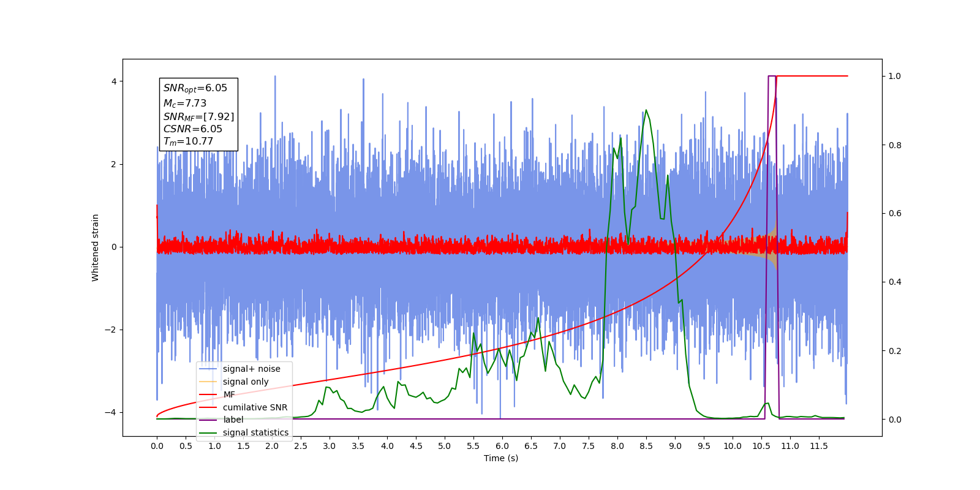Click the 'Whitened strain' y-axis label
980x490 pixels.
point(96,247)
